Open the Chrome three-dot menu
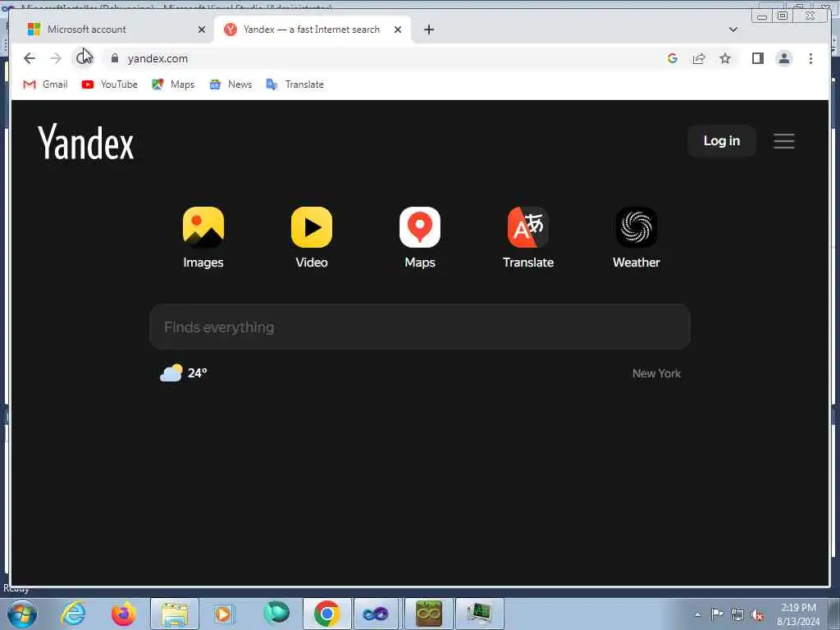 [810, 58]
